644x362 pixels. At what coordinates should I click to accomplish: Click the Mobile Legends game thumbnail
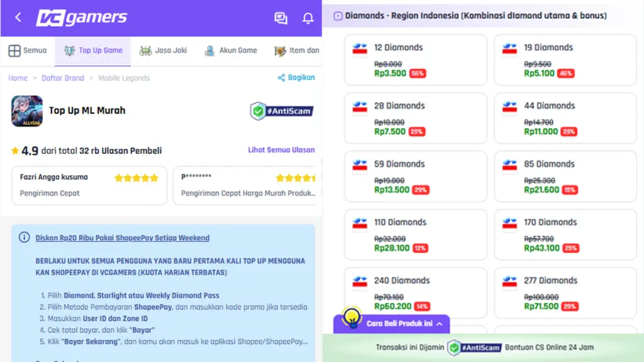tap(27, 111)
